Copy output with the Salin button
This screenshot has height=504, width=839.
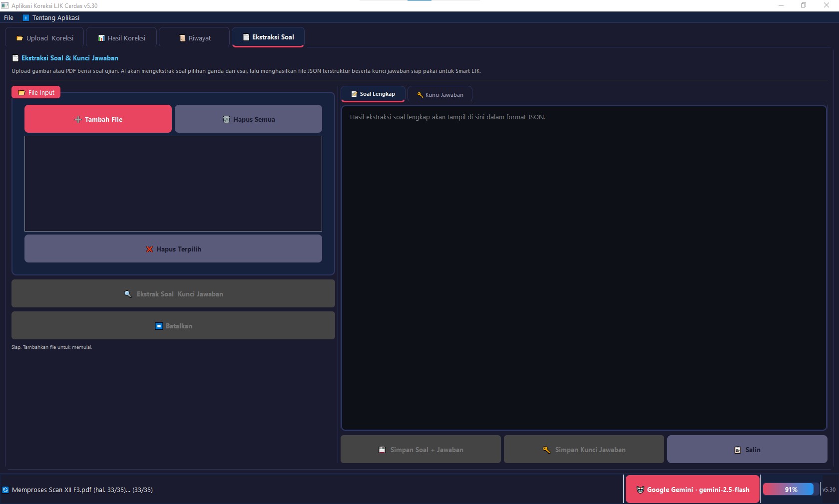[747, 450]
